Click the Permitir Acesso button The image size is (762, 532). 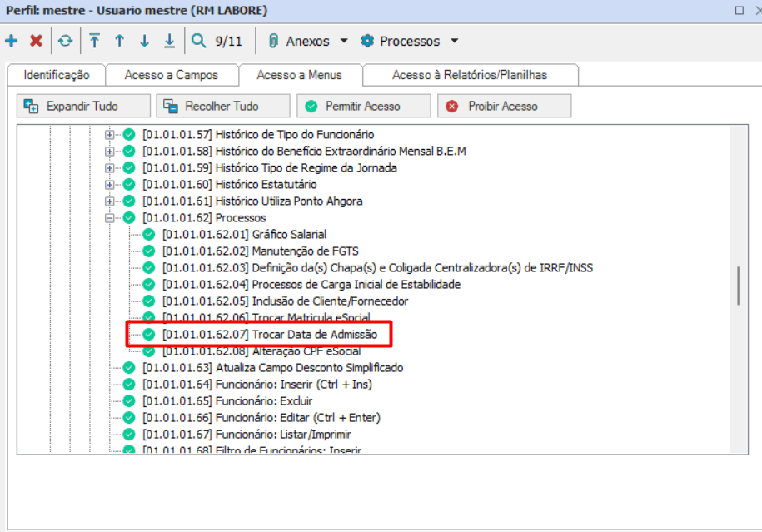(x=363, y=106)
